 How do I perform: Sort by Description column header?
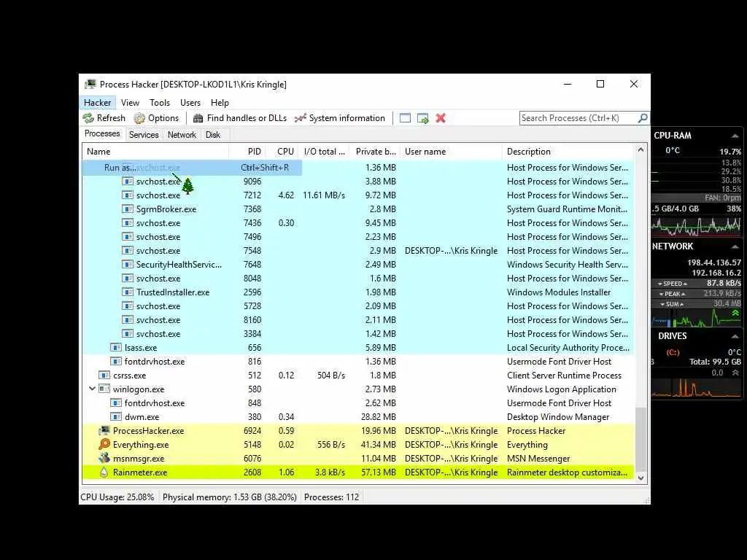point(568,152)
